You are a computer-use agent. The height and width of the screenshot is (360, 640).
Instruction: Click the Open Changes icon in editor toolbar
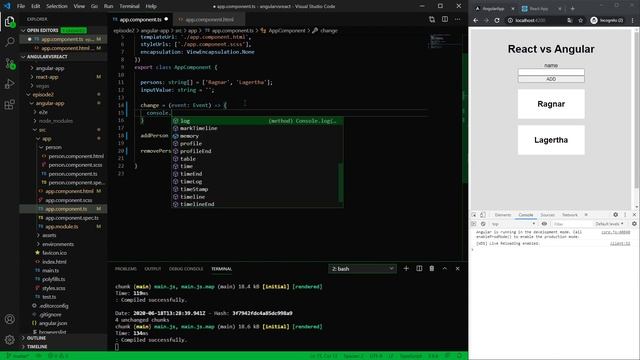point(432,19)
